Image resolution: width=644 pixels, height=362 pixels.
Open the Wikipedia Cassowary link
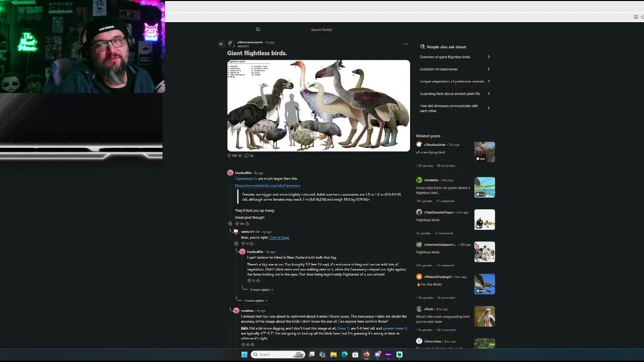coord(268,186)
